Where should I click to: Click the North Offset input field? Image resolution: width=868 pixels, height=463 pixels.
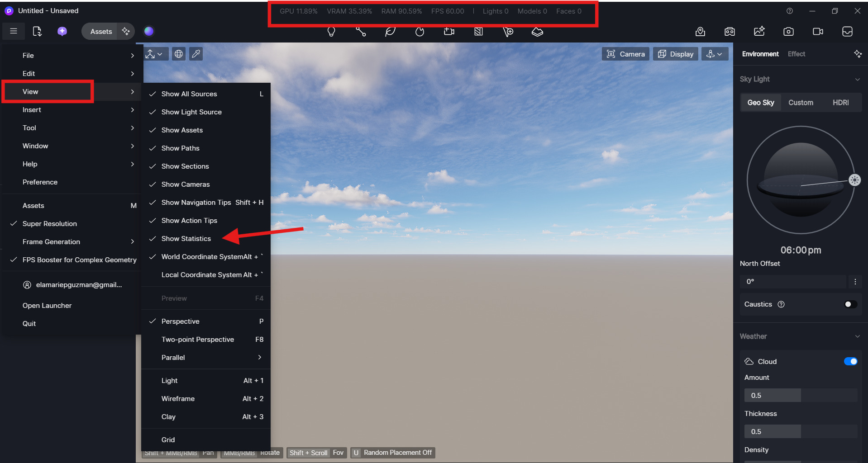tap(793, 282)
